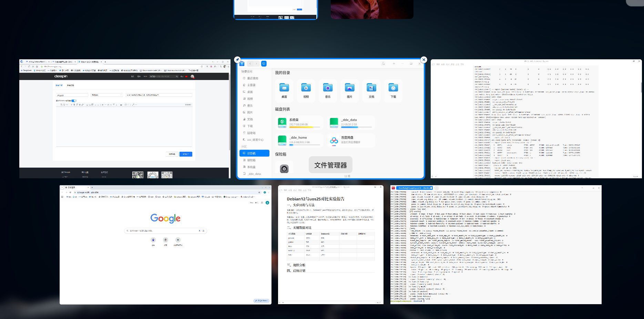644x319 pixels.
Task: Open the Google apps grid in the Chrome window
Action: pyautogui.click(x=262, y=203)
